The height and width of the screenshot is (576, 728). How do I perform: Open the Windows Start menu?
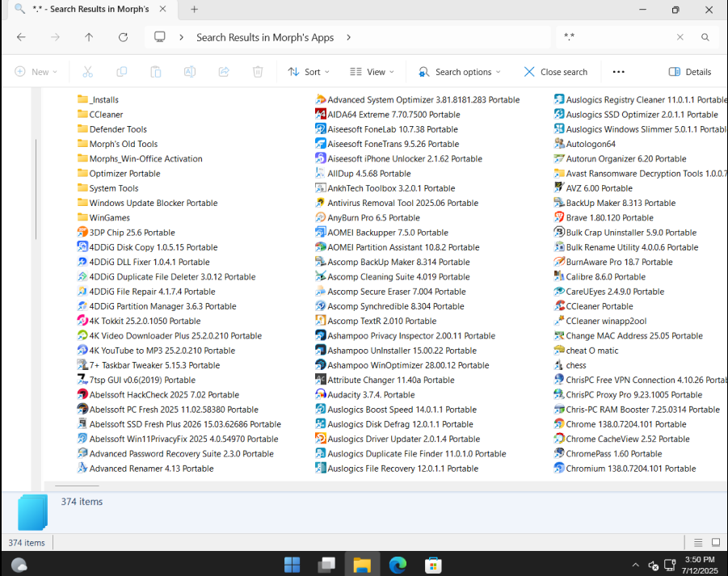(292, 565)
